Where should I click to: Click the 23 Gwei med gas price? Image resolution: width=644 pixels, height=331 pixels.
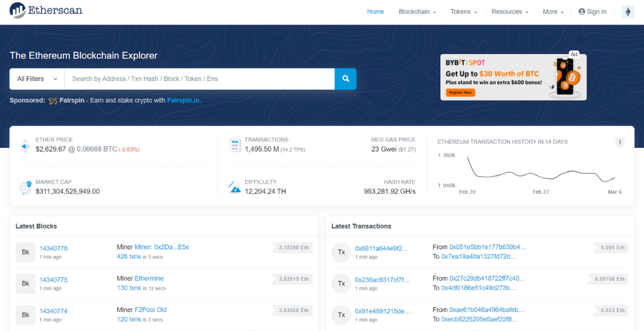click(x=383, y=149)
